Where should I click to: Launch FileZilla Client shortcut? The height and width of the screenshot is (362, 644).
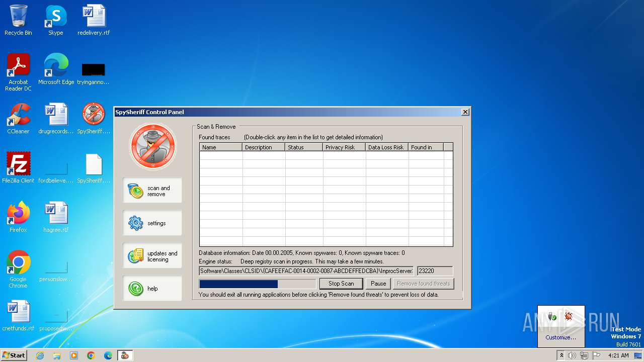[x=18, y=168]
